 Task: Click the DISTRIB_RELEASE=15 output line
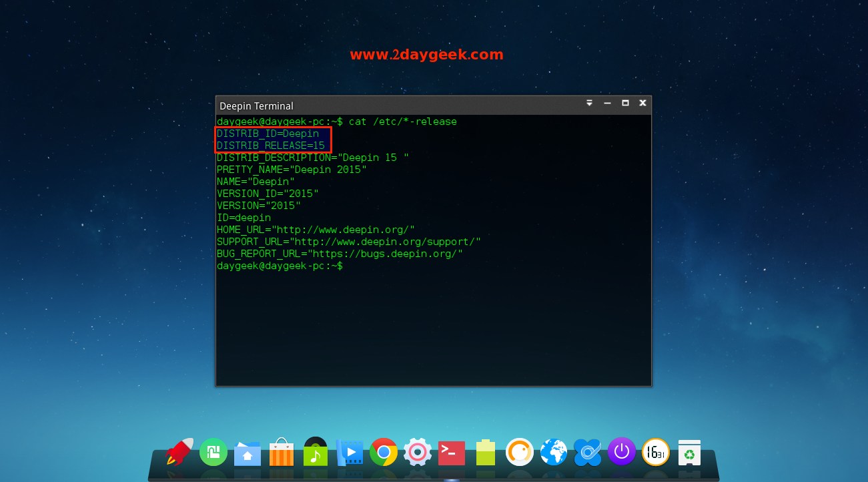271,146
